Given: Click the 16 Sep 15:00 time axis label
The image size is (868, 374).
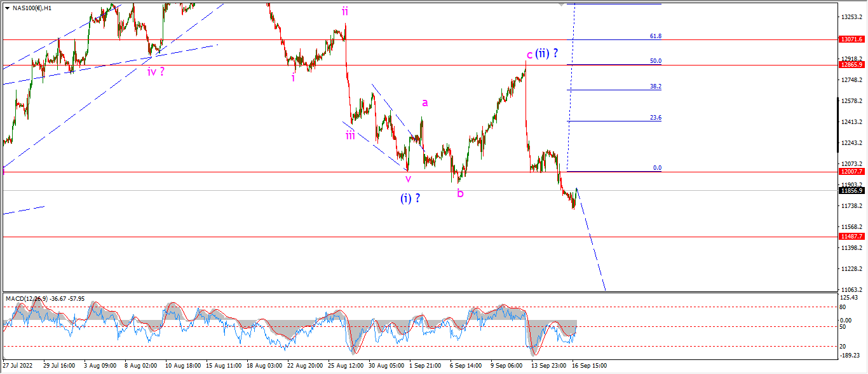Looking at the screenshot, I should (x=590, y=366).
